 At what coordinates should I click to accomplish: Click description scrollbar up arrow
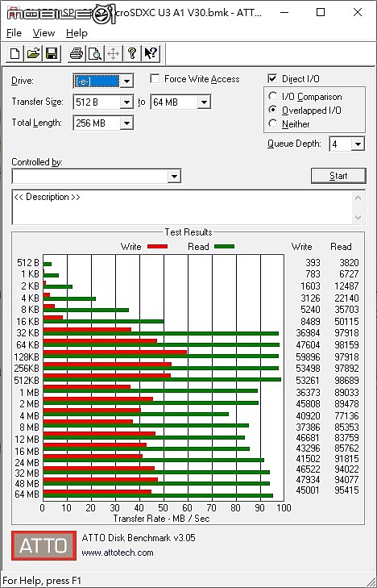pyautogui.click(x=358, y=198)
